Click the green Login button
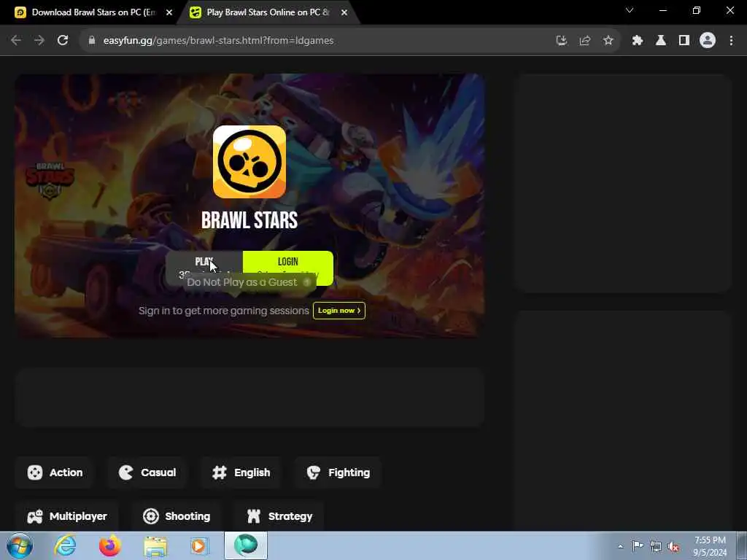Viewport: 747px width, 560px height. click(x=287, y=268)
